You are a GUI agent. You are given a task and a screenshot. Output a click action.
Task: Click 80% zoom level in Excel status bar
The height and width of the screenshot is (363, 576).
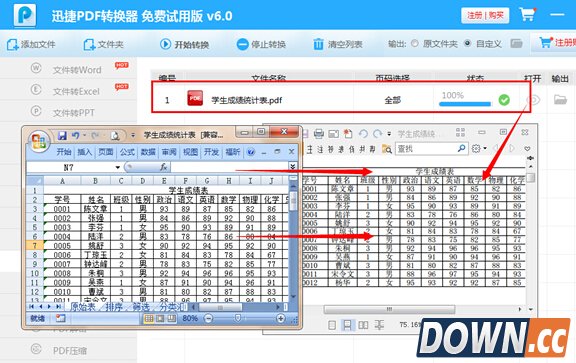(190, 319)
